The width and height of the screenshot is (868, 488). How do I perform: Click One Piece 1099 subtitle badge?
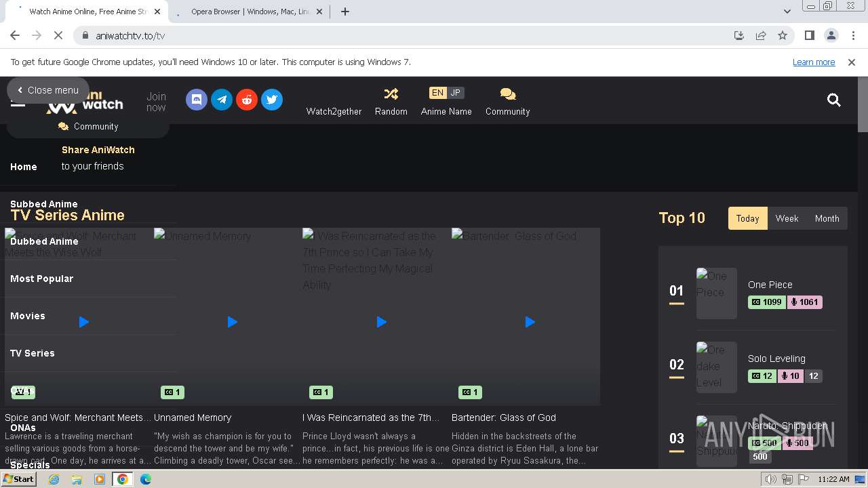pos(766,302)
